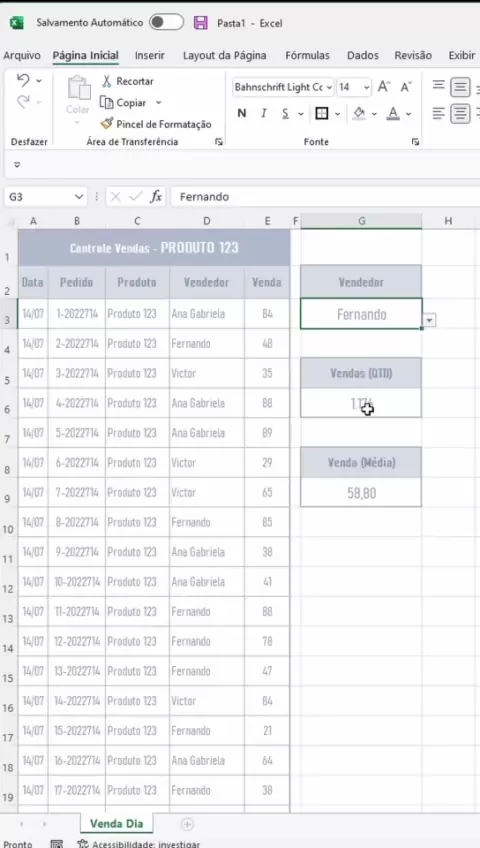Apply fill color bucket
The height and width of the screenshot is (848, 480).
359,114
